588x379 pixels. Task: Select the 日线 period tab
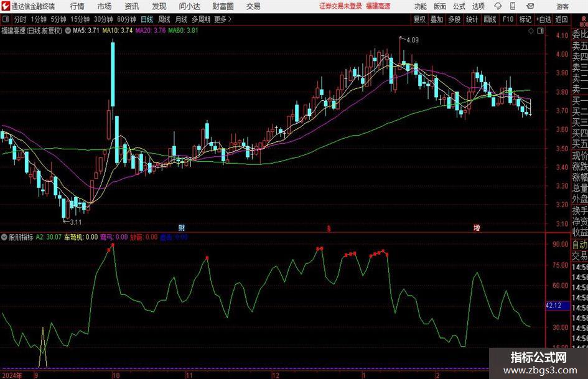pos(147,19)
